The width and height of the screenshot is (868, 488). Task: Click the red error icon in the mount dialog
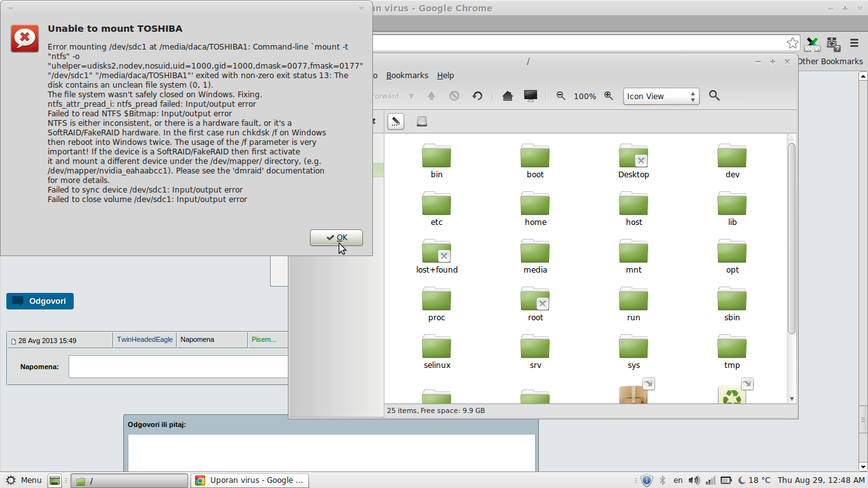[x=25, y=39]
